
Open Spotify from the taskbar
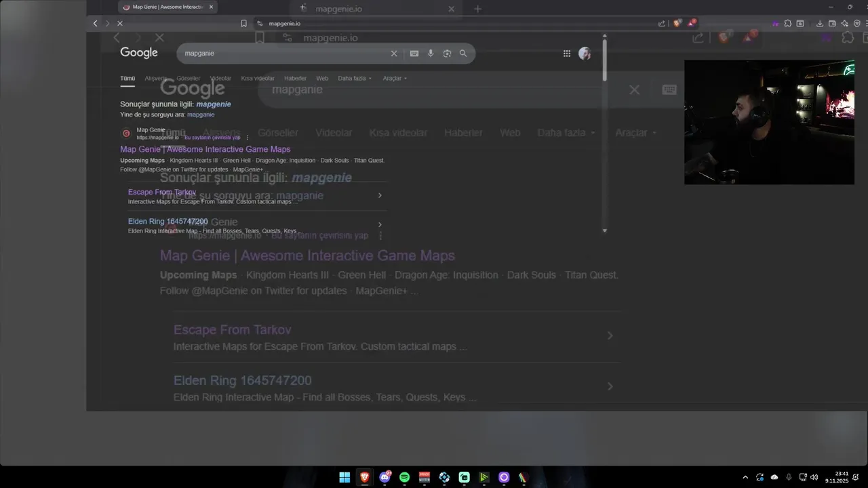tap(405, 477)
